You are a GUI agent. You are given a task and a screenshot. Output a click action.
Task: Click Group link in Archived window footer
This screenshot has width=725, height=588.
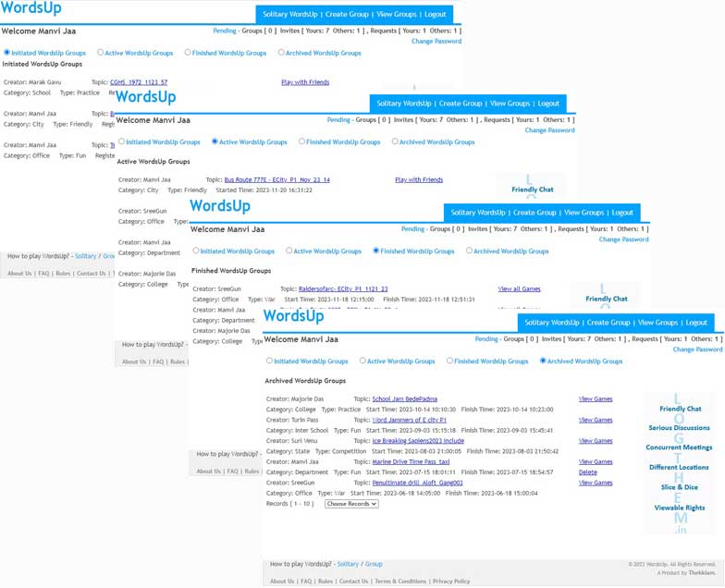[x=374, y=564]
